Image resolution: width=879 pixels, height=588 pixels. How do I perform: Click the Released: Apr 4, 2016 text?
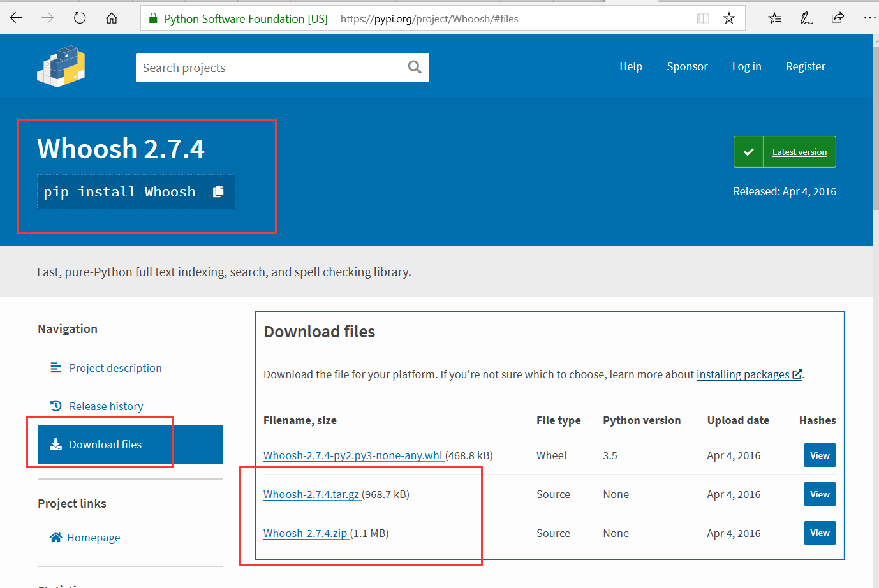(x=785, y=191)
